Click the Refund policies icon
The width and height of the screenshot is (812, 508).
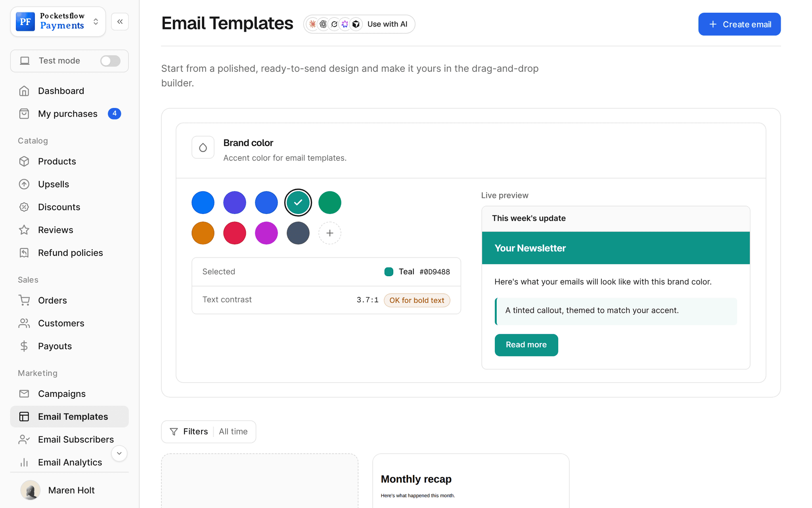(x=24, y=253)
